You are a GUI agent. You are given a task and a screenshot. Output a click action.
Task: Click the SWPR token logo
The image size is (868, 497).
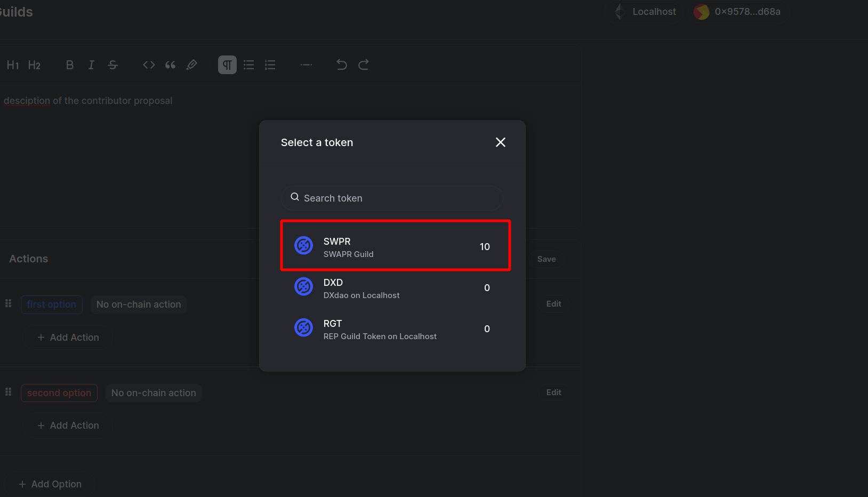point(304,245)
